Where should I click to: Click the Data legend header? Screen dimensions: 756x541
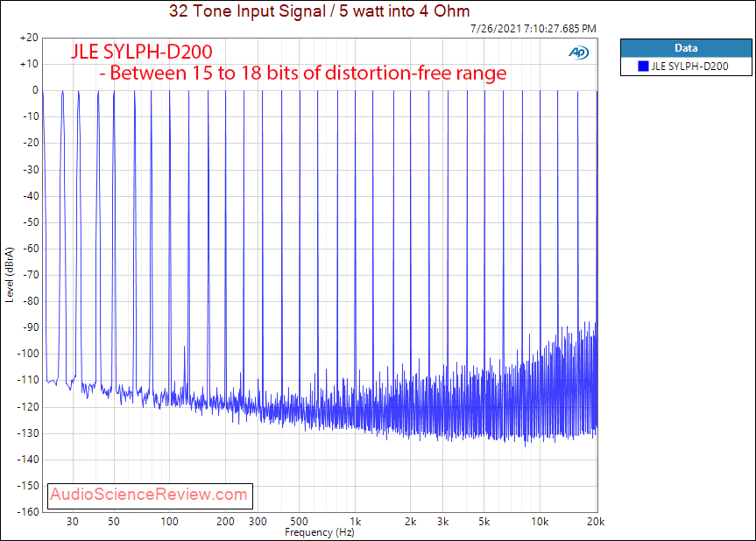click(686, 48)
